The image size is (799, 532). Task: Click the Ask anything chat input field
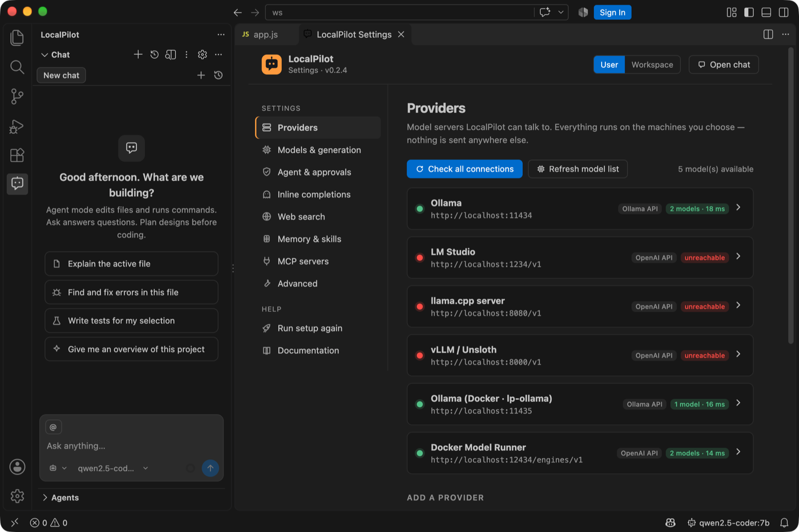click(131, 446)
